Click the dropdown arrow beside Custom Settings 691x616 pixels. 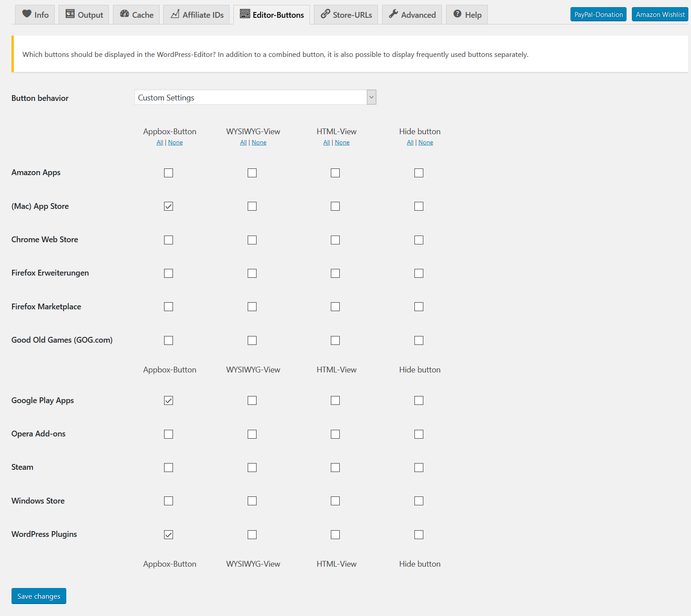coord(371,97)
